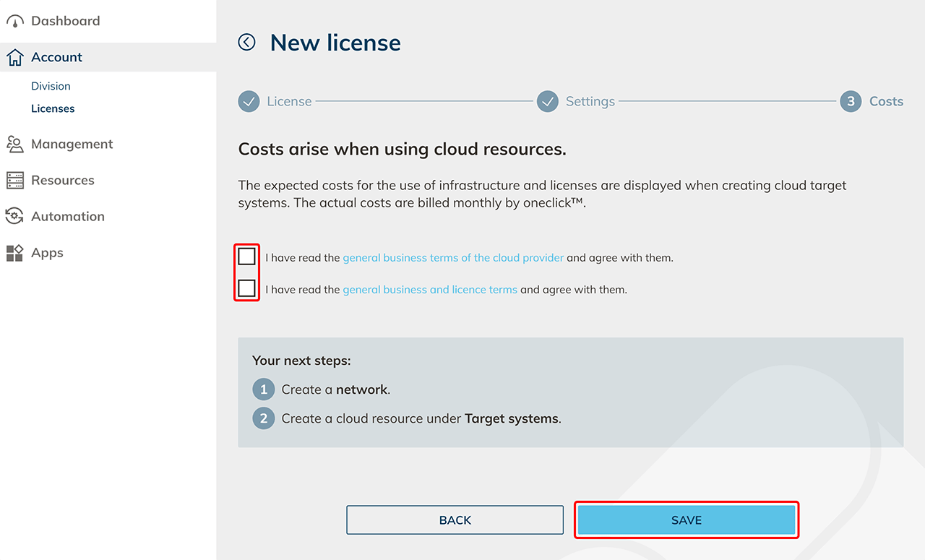This screenshot has width=925, height=560.
Task: Open cloud provider general business terms link
Action: [453, 258]
